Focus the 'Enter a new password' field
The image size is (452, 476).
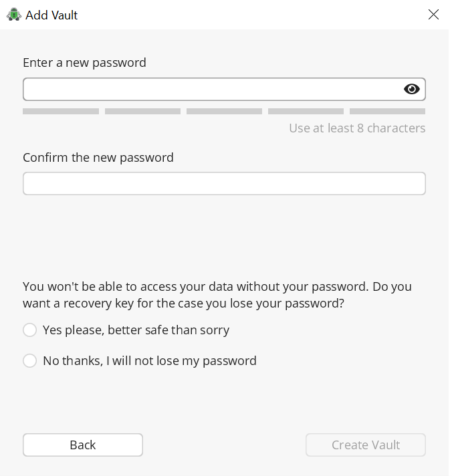(x=211, y=90)
